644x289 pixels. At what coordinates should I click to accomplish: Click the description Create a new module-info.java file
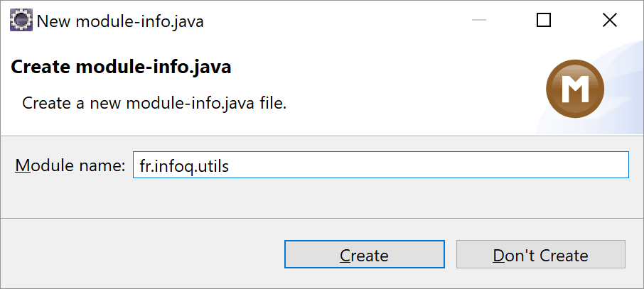pos(154,103)
